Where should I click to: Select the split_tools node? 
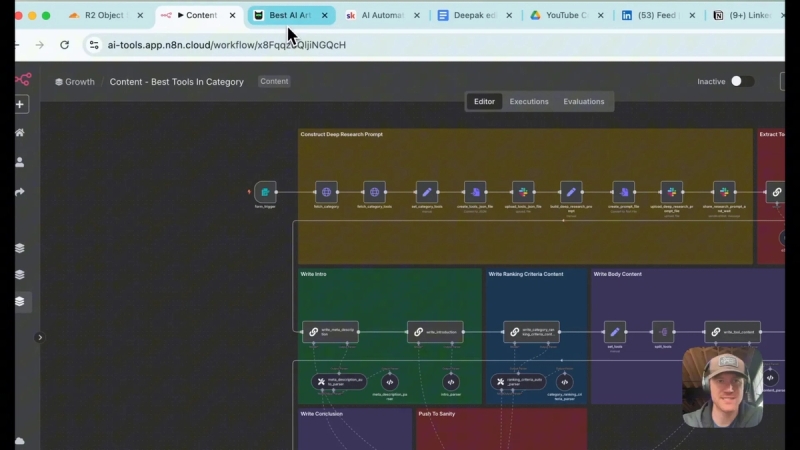click(x=663, y=332)
